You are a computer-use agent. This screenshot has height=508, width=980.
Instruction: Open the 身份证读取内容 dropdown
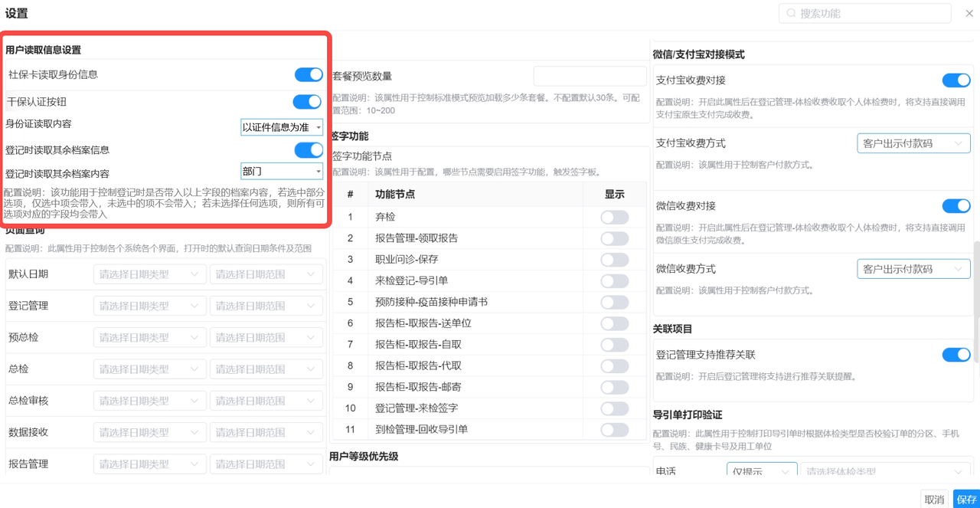(282, 127)
